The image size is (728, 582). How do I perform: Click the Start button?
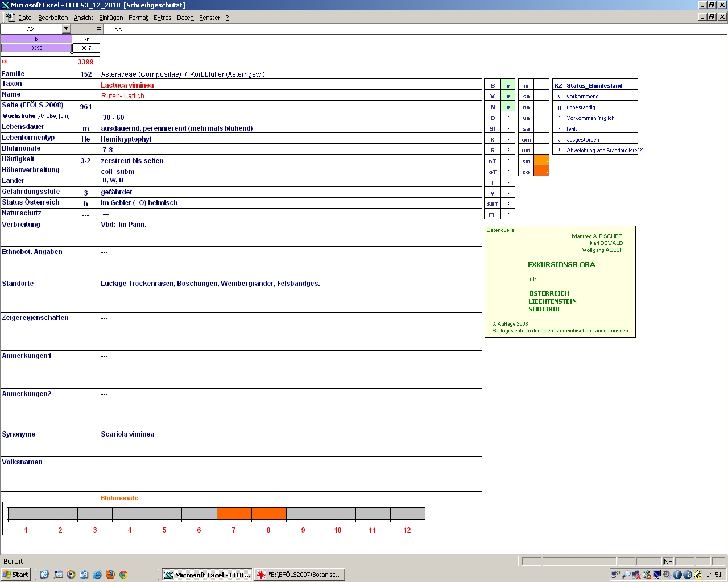tap(16, 575)
